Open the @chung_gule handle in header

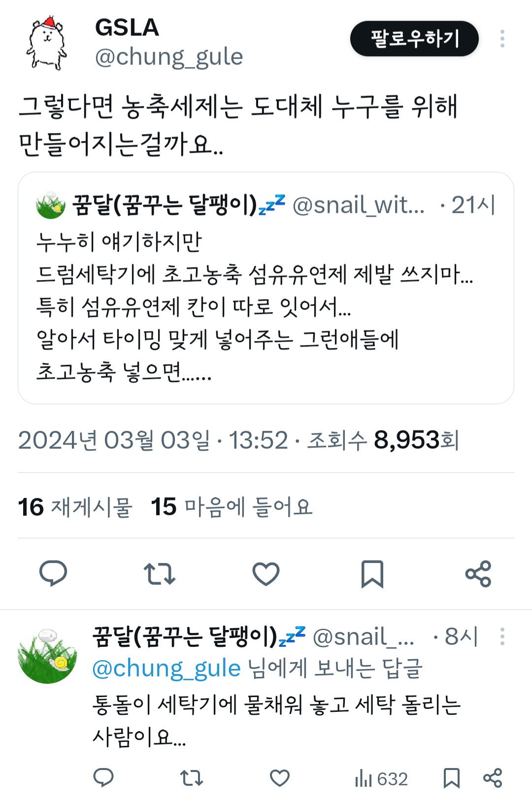(169, 58)
